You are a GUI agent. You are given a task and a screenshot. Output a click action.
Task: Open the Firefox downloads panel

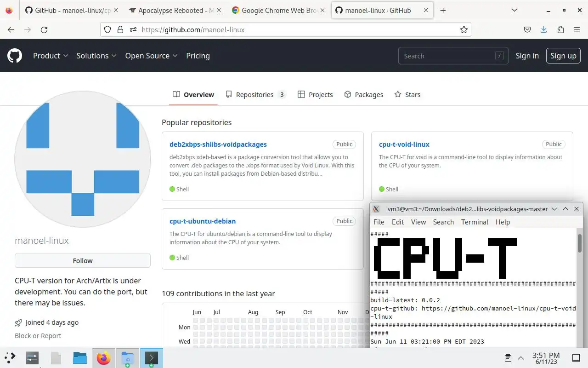point(544,29)
